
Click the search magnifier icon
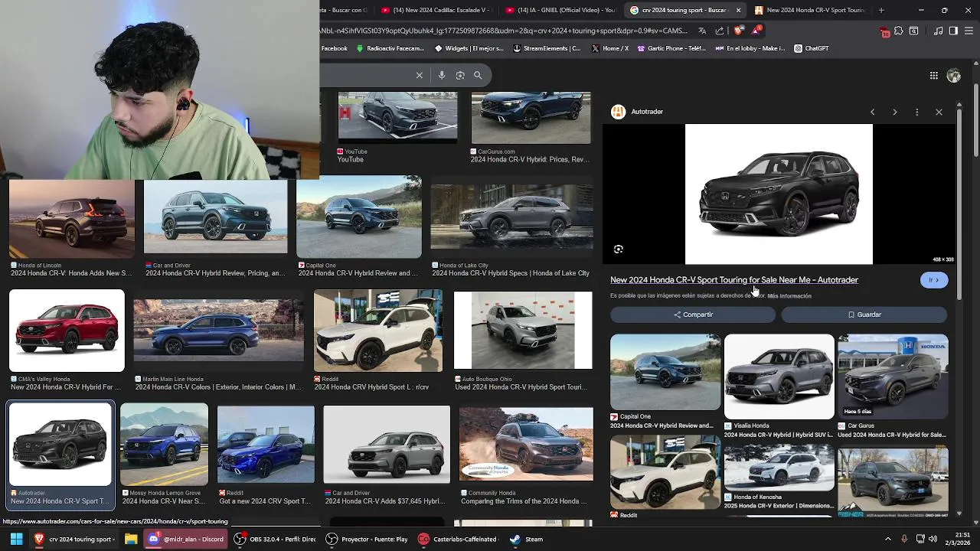[478, 75]
